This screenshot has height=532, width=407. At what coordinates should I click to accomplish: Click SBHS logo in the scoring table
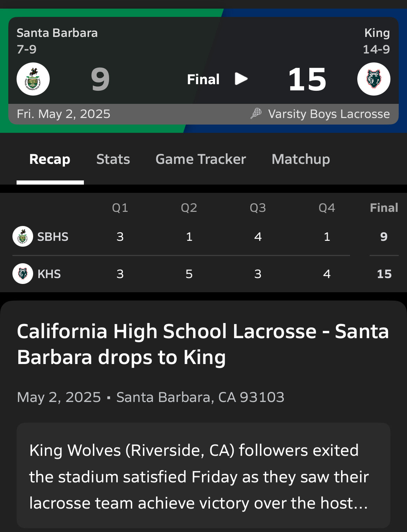tap(23, 236)
